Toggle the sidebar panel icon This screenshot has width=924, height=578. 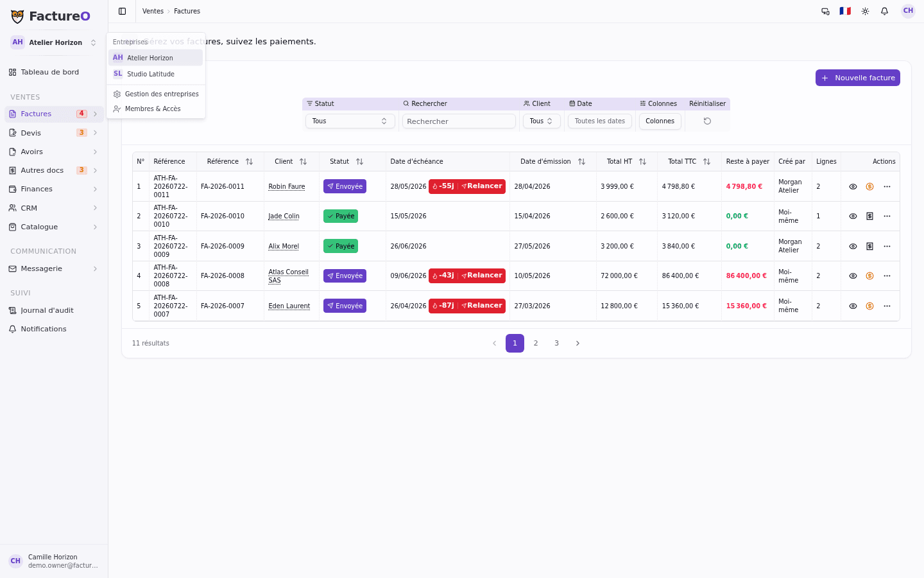(x=122, y=11)
